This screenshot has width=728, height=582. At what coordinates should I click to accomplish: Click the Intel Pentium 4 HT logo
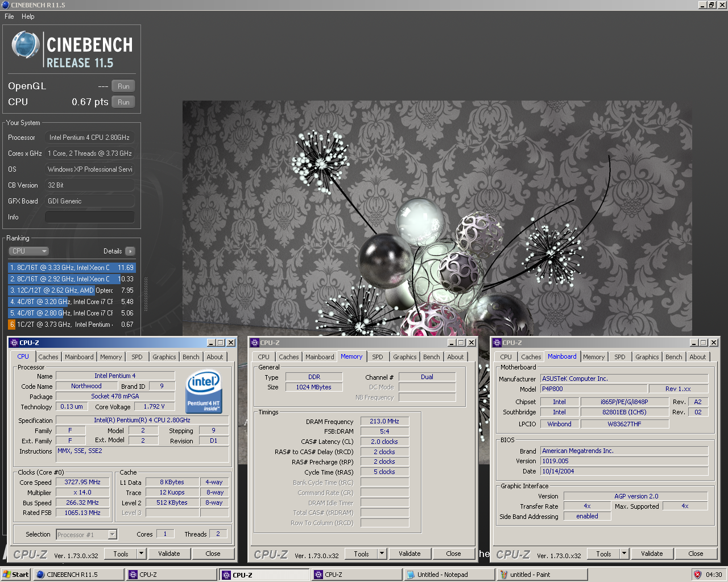coord(204,392)
